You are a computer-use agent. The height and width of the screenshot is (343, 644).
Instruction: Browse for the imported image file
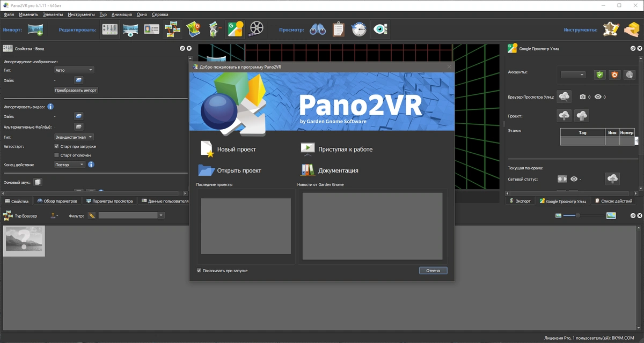coord(79,80)
